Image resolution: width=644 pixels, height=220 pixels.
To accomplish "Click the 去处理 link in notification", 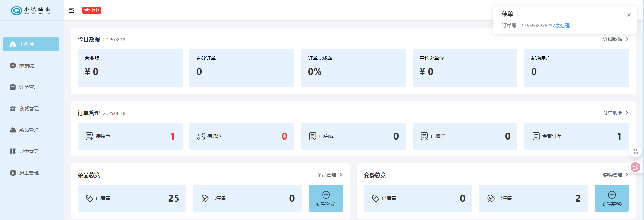I will coord(562,26).
